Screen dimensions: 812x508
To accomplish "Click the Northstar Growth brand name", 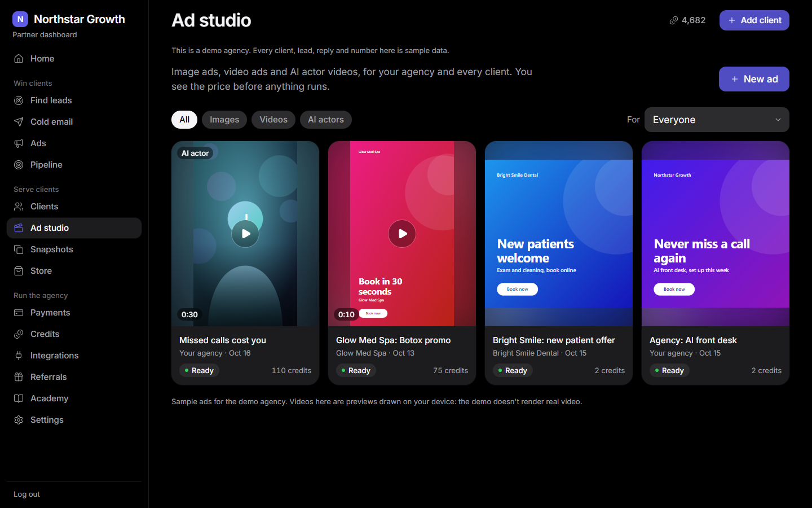I will [80, 19].
